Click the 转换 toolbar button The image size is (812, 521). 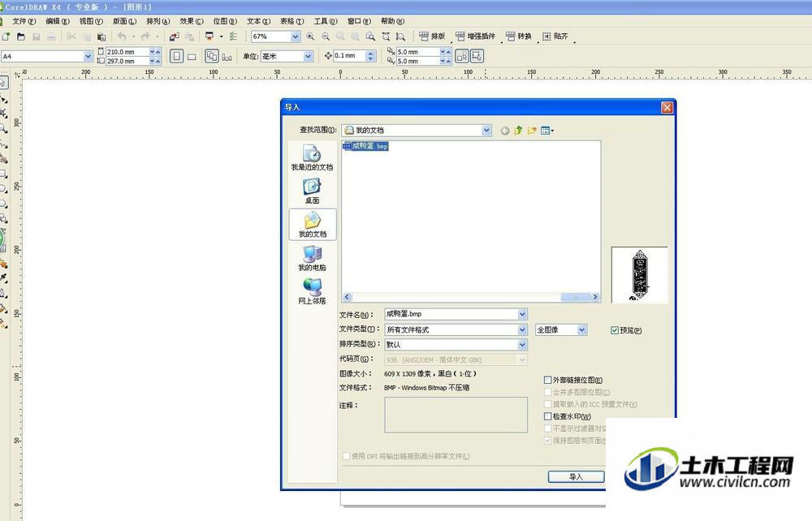pyautogui.click(x=519, y=37)
